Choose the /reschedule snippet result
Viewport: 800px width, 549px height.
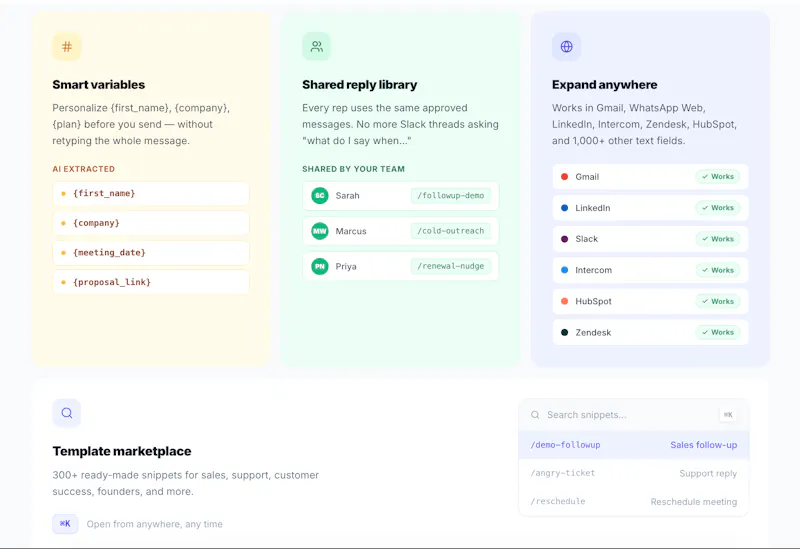click(x=634, y=502)
